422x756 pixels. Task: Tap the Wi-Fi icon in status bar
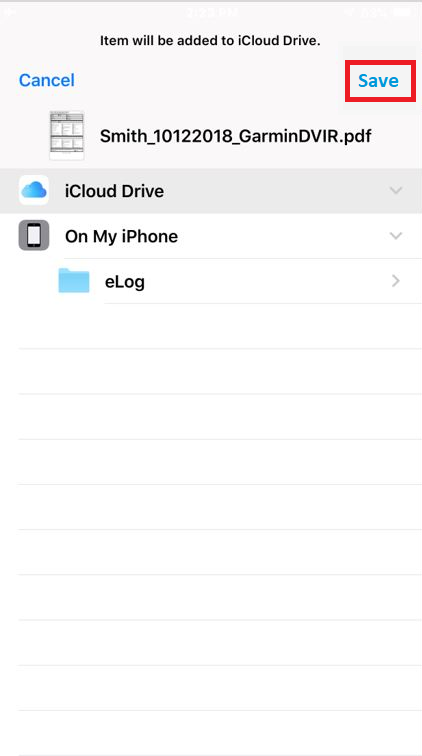click(x=349, y=12)
